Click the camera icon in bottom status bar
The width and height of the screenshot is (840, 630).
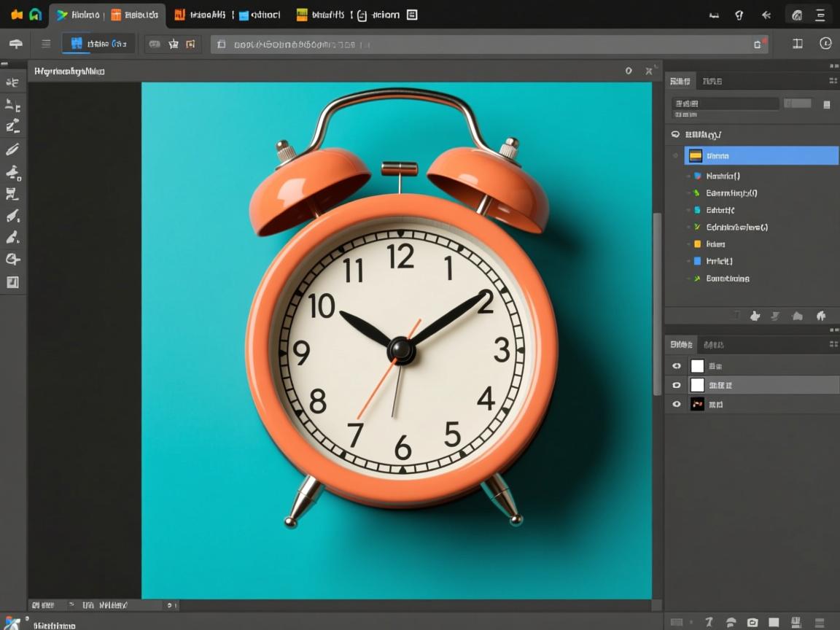752,622
